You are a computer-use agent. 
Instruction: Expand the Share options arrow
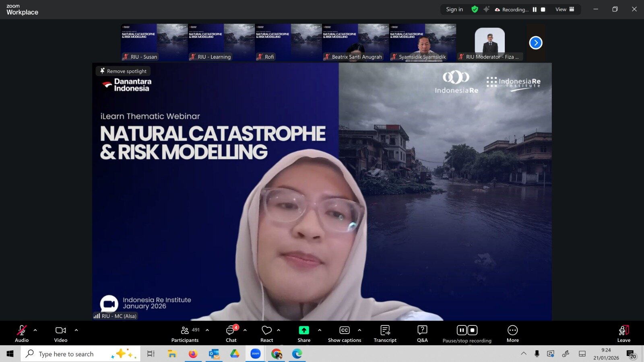click(x=320, y=330)
